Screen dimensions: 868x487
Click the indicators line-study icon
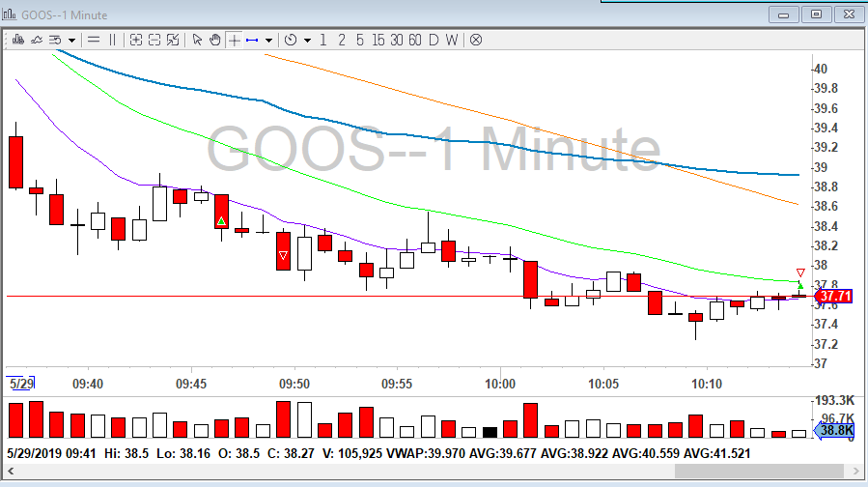tap(37, 40)
